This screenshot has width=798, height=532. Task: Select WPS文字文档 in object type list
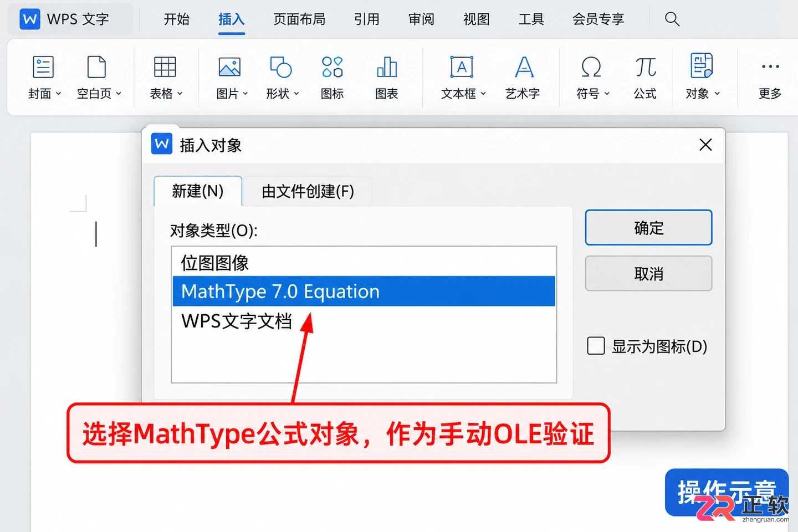coord(364,321)
